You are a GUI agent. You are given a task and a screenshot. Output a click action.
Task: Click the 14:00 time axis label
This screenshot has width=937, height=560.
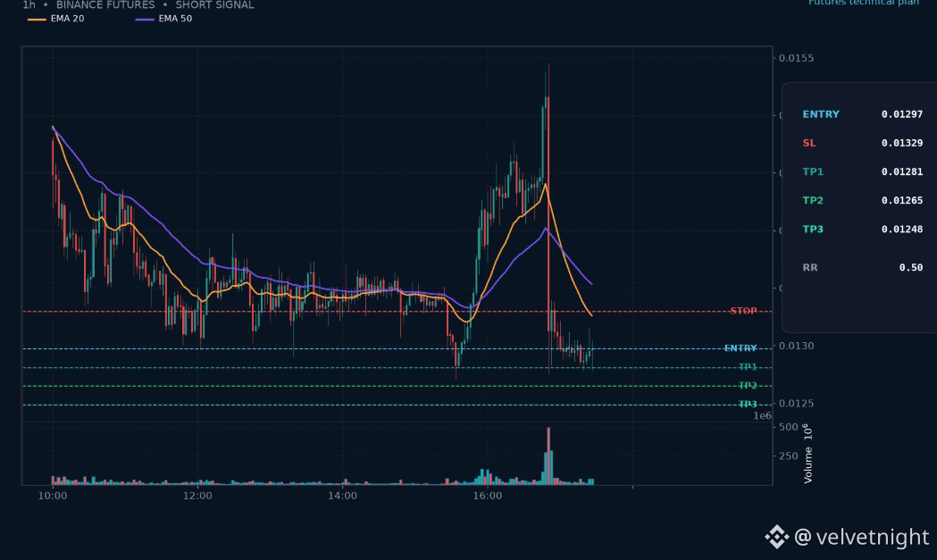point(342,496)
